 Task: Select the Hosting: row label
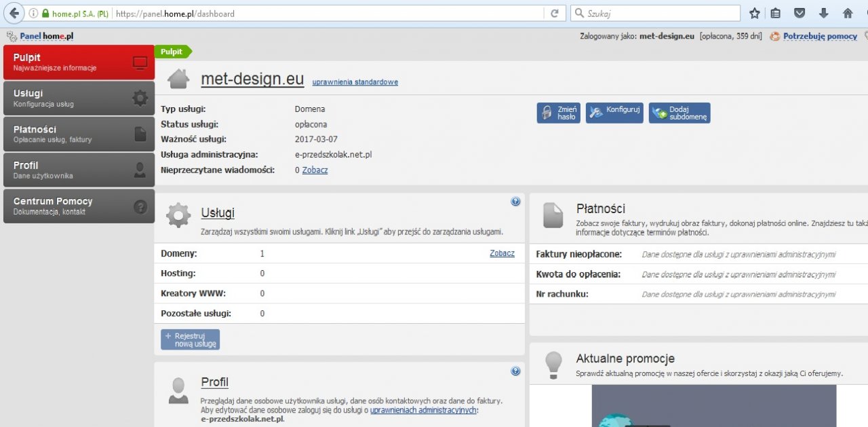click(178, 273)
